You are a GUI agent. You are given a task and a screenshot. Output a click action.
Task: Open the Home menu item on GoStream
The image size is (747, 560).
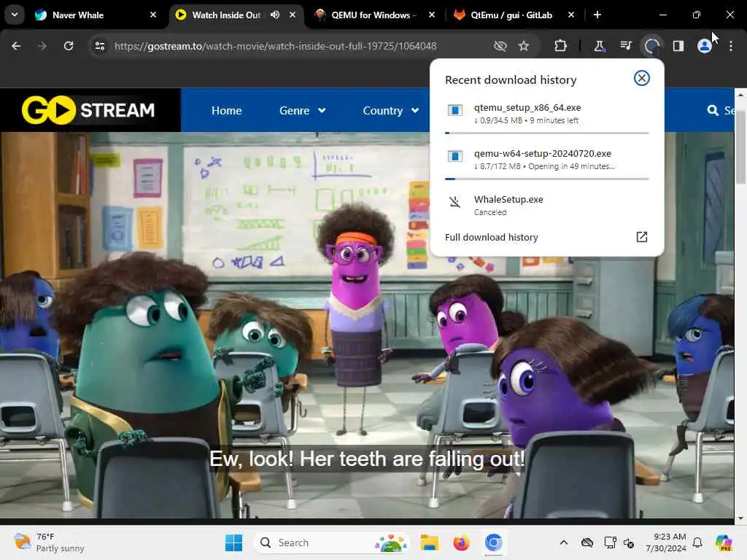tap(227, 111)
